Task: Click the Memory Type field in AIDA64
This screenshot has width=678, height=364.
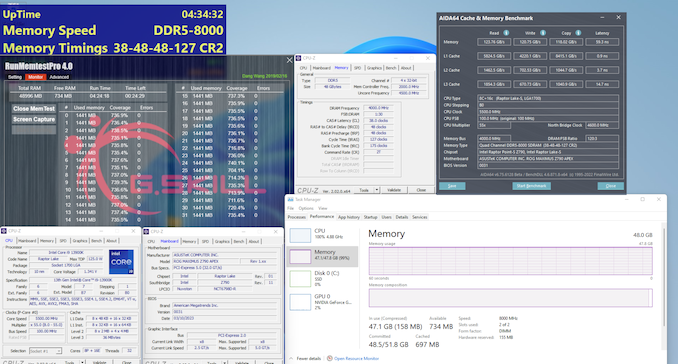Action: click(548, 145)
